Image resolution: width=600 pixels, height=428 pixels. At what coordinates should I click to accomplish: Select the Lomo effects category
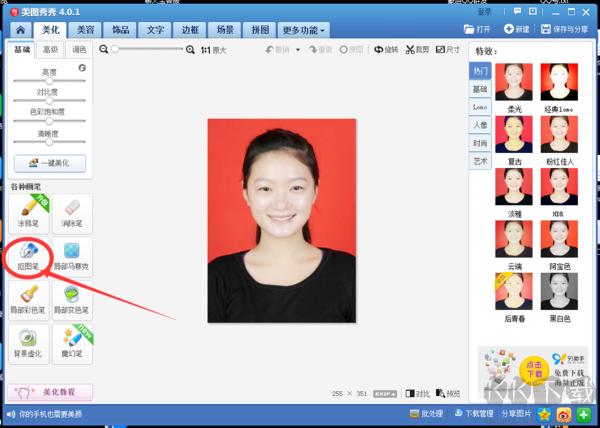click(480, 107)
